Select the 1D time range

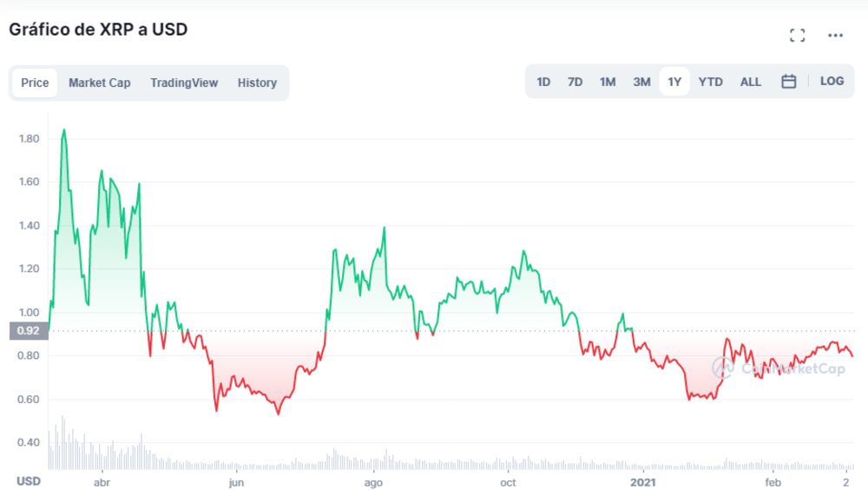(x=543, y=82)
